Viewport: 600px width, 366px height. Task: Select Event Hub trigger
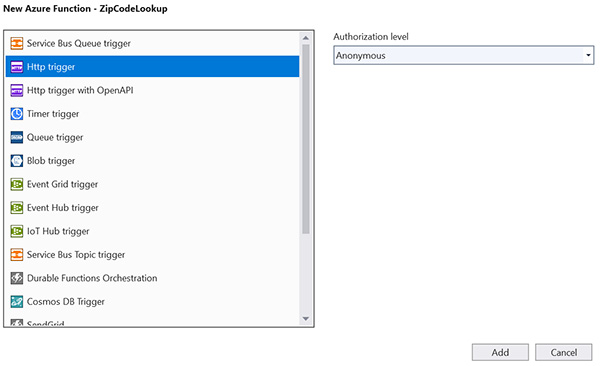pyautogui.click(x=152, y=208)
